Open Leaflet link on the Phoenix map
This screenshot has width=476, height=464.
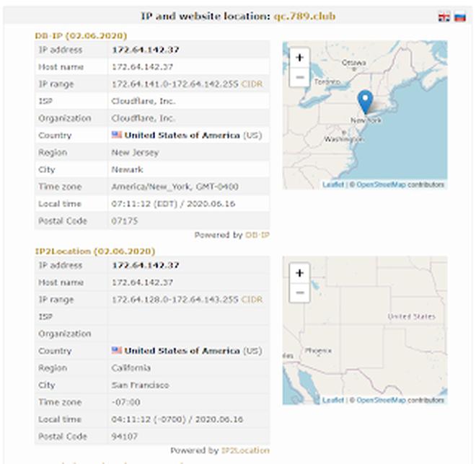[332, 401]
